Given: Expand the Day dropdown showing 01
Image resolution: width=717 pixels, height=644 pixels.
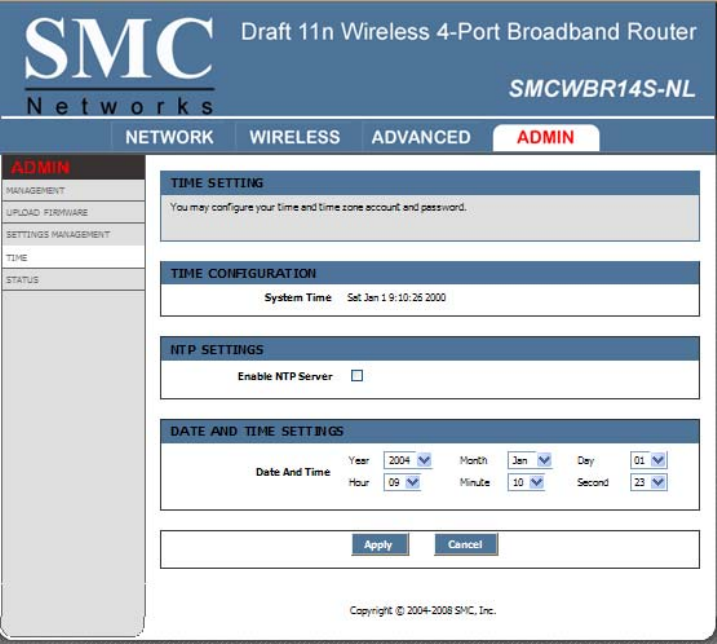Looking at the screenshot, I should tap(648, 460).
